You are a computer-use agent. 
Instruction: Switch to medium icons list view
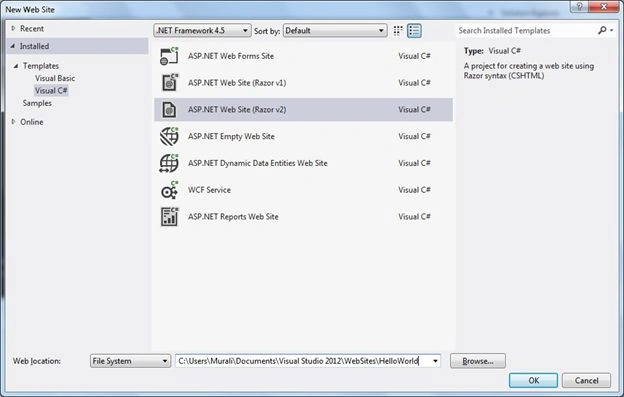click(414, 31)
